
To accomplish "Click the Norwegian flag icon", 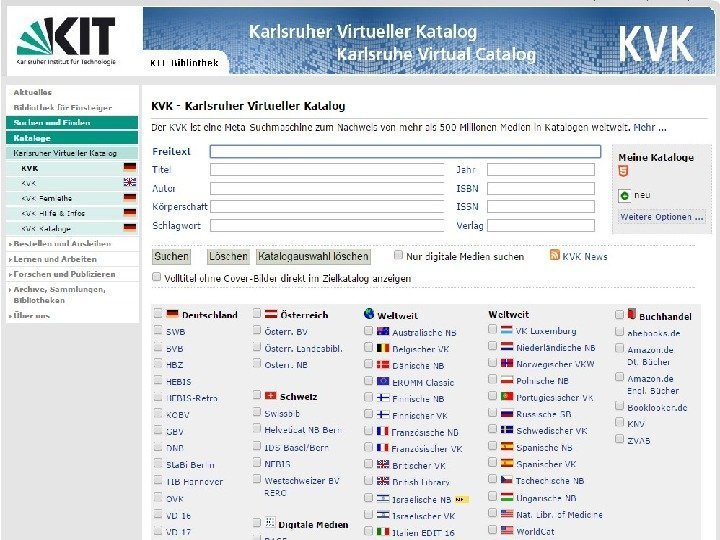I will 506,363.
